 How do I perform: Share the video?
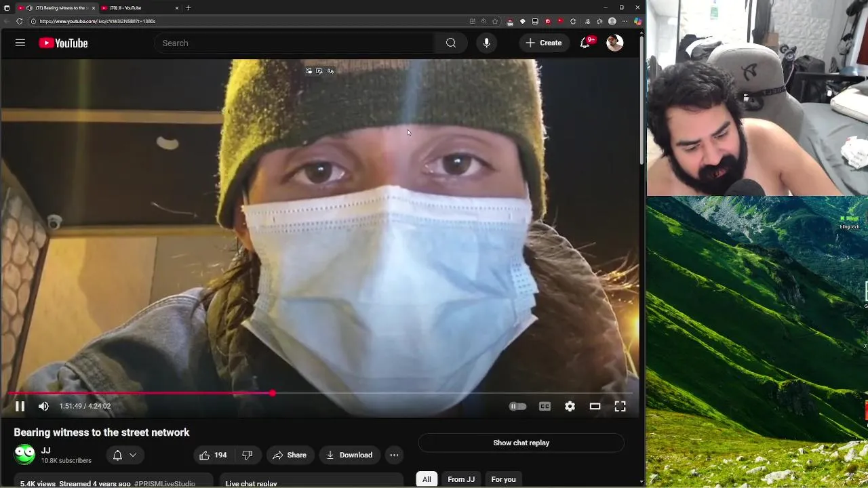290,455
